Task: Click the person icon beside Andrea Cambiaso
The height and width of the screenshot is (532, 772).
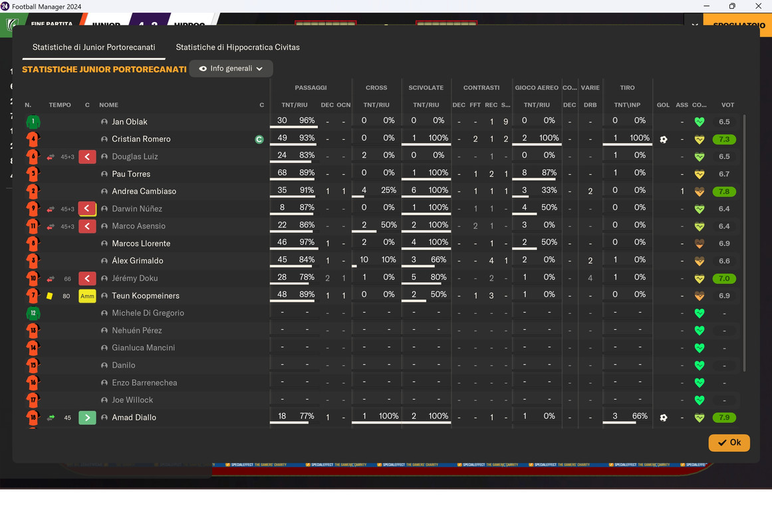Action: (x=104, y=191)
